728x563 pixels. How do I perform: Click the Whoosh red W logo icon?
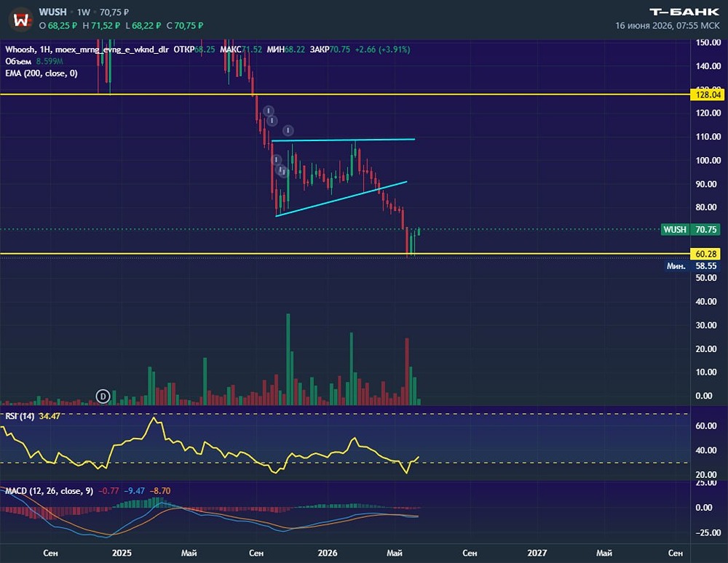pyautogui.click(x=20, y=20)
